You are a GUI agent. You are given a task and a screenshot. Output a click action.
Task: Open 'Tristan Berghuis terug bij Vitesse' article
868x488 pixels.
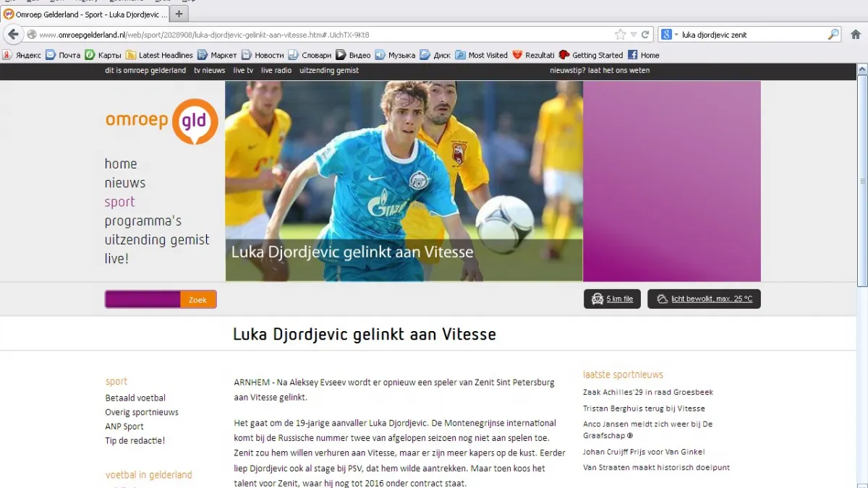point(644,408)
